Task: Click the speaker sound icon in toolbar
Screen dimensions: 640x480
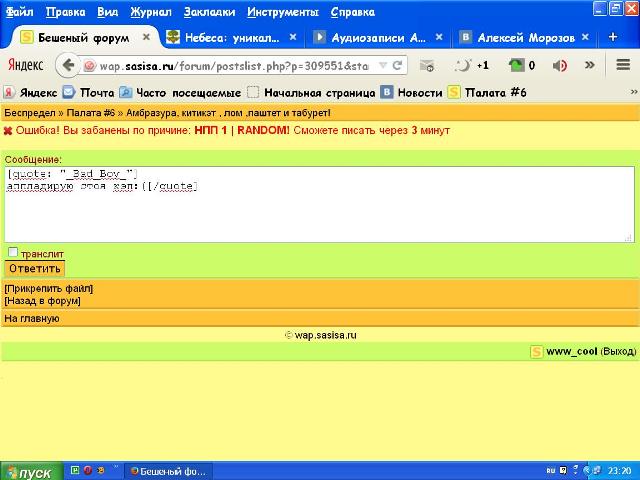Action: 560,65
